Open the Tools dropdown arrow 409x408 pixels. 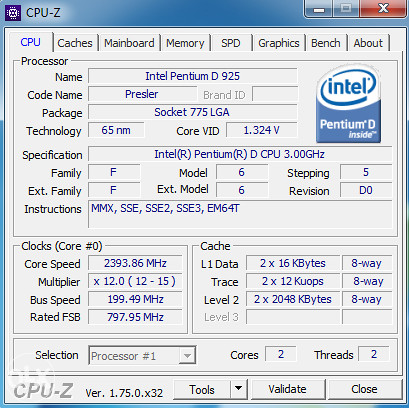238,389
